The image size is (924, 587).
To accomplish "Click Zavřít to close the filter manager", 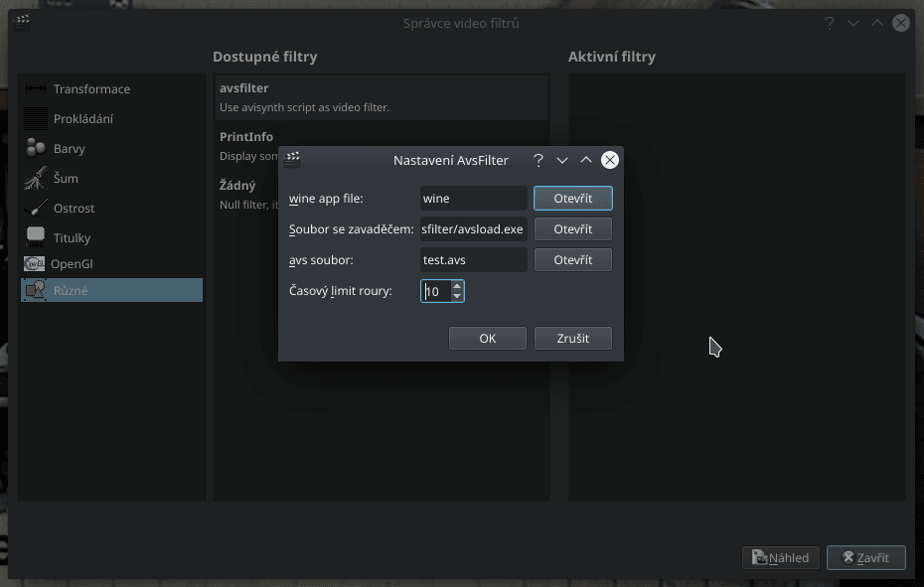I will [x=865, y=557].
